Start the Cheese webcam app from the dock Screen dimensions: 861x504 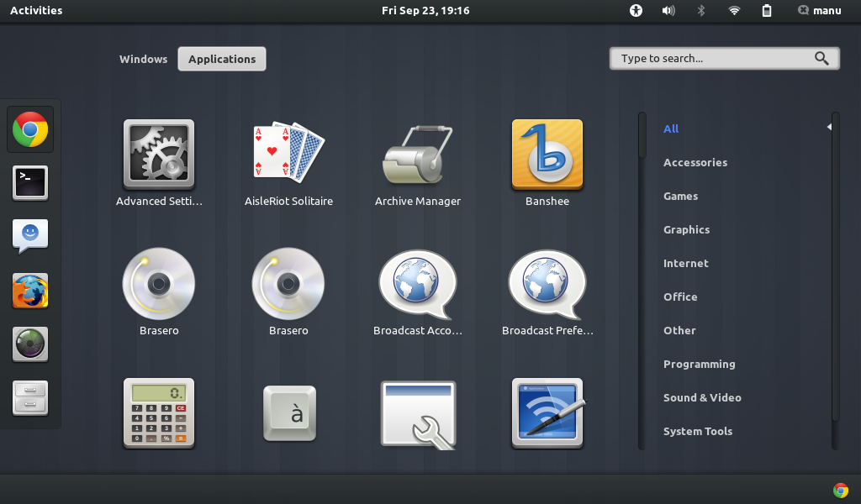(x=30, y=344)
